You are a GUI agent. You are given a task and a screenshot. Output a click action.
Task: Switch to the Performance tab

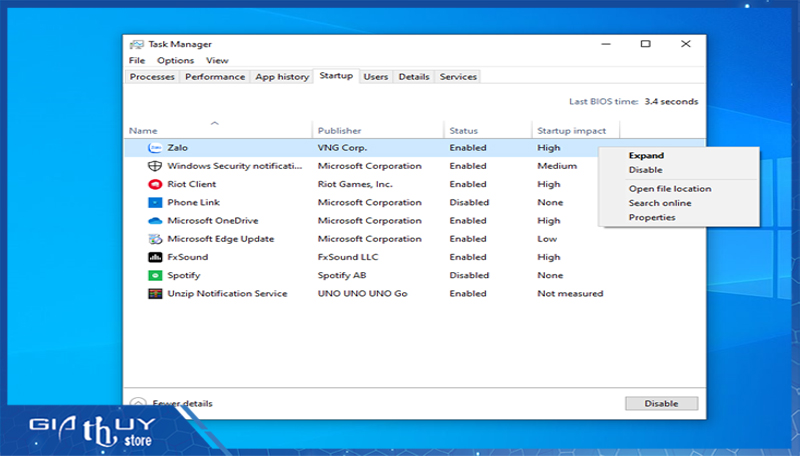pos(215,77)
